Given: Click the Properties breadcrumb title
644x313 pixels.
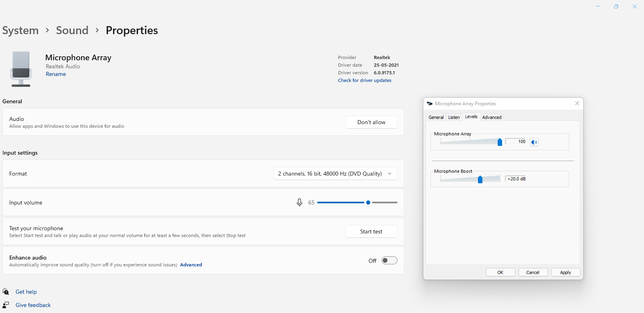Looking at the screenshot, I should [132, 31].
